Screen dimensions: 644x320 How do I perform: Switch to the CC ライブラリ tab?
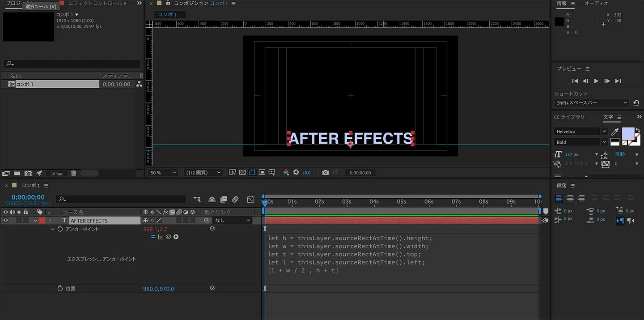(569, 117)
